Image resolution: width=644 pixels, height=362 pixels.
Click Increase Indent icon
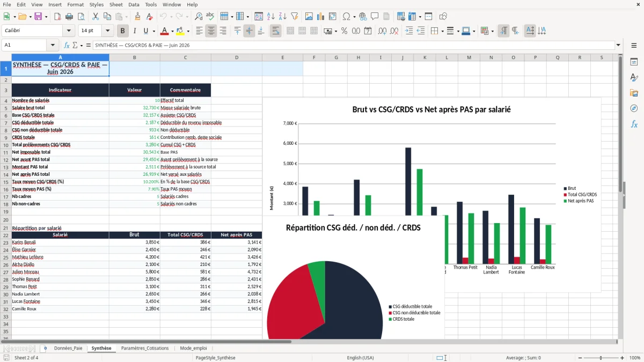click(409, 31)
